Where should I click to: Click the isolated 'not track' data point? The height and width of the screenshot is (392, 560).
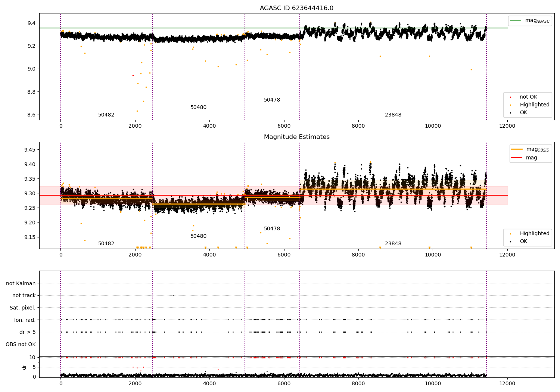pyautogui.click(x=173, y=295)
